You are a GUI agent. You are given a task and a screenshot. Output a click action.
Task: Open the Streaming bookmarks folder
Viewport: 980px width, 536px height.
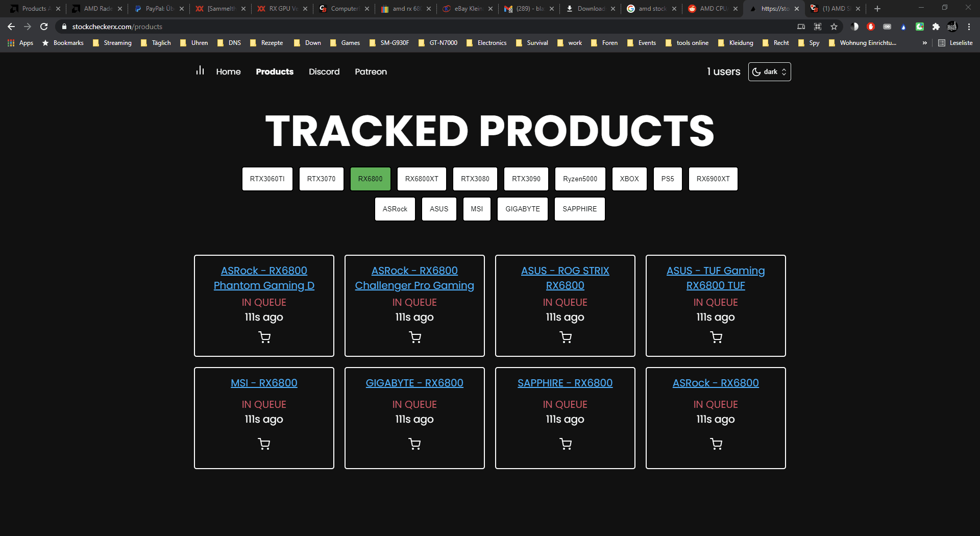(x=112, y=43)
